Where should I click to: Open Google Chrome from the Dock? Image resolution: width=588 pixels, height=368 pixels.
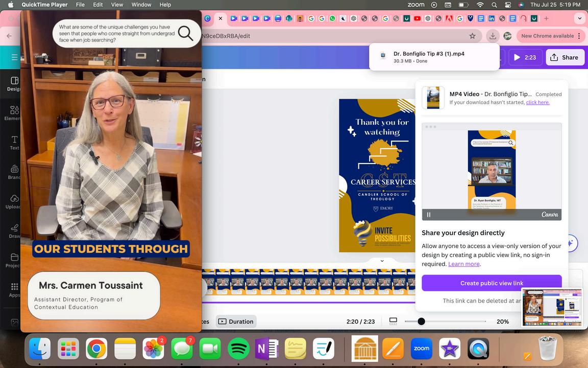[x=96, y=349]
